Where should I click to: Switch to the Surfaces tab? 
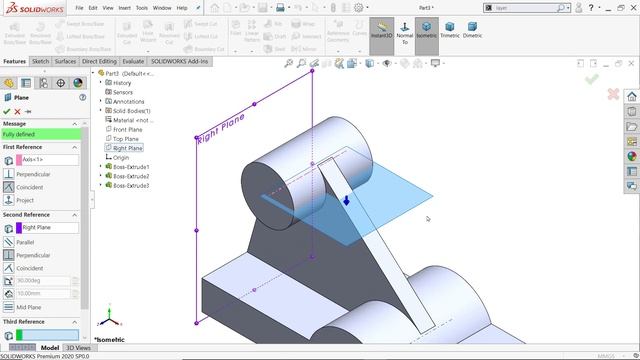click(65, 62)
